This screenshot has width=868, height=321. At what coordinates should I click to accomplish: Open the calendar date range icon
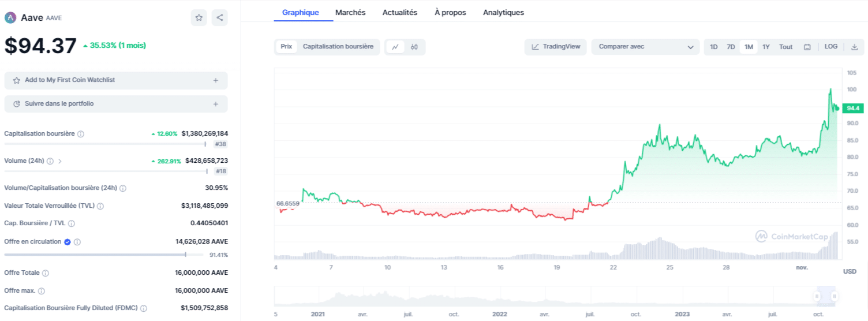(x=807, y=47)
